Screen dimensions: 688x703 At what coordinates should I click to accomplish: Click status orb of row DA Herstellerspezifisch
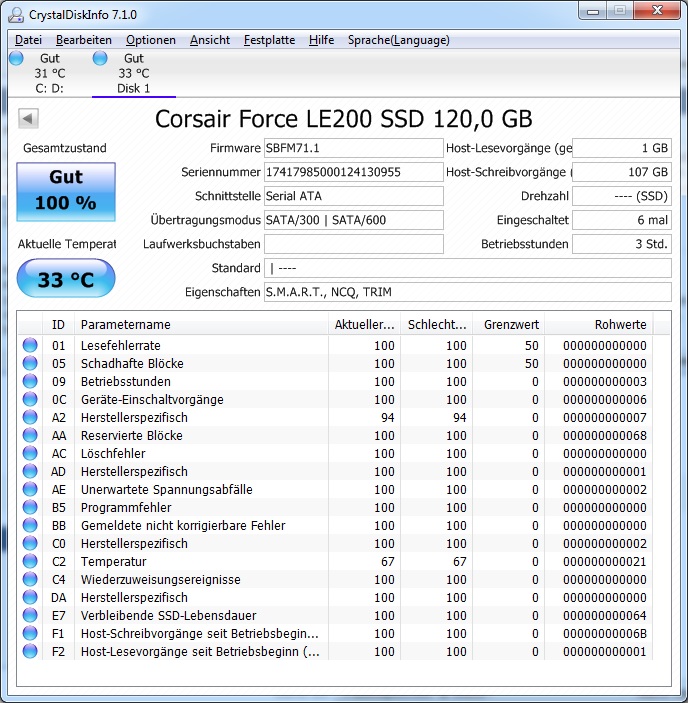[30, 597]
